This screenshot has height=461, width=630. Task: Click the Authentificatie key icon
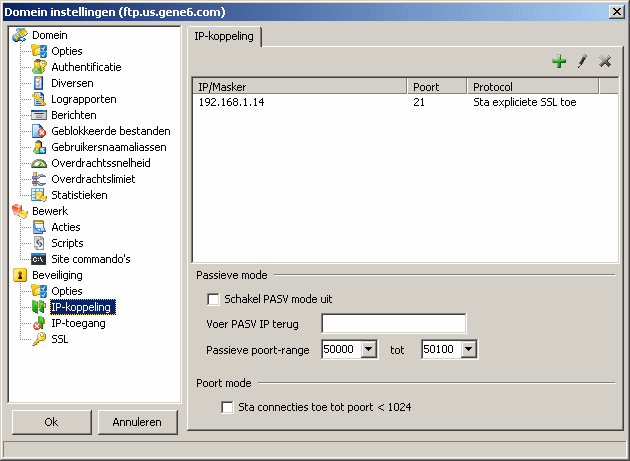39,67
